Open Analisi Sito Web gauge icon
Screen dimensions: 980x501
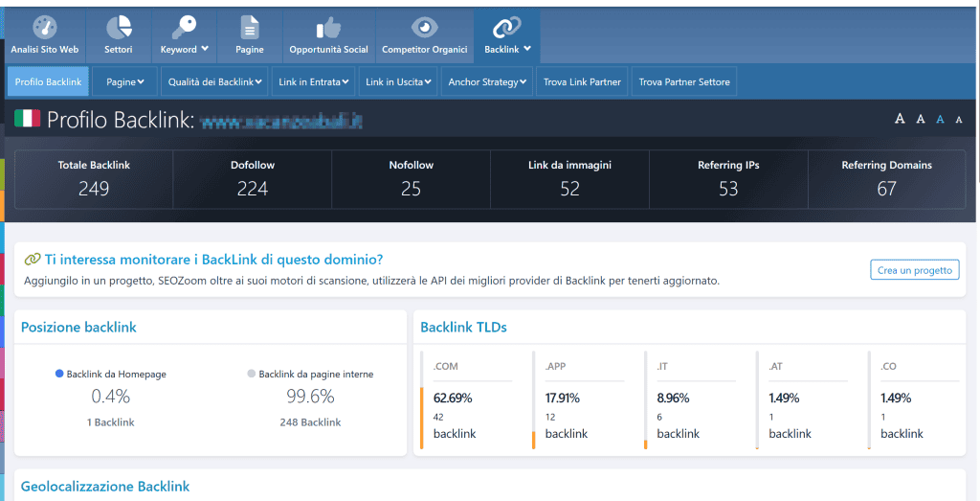pyautogui.click(x=44, y=27)
